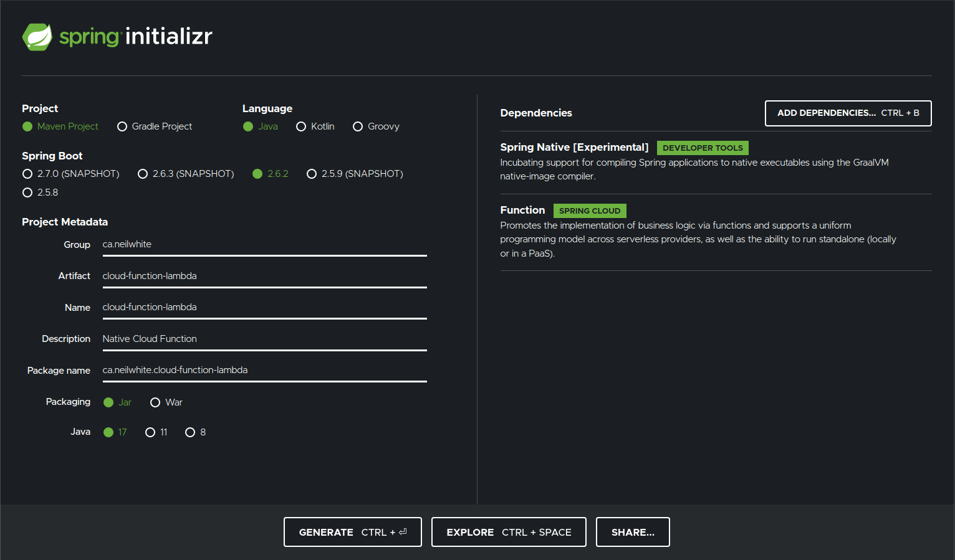Pick War packaging option
This screenshot has width=955, height=560.
coord(166,402)
